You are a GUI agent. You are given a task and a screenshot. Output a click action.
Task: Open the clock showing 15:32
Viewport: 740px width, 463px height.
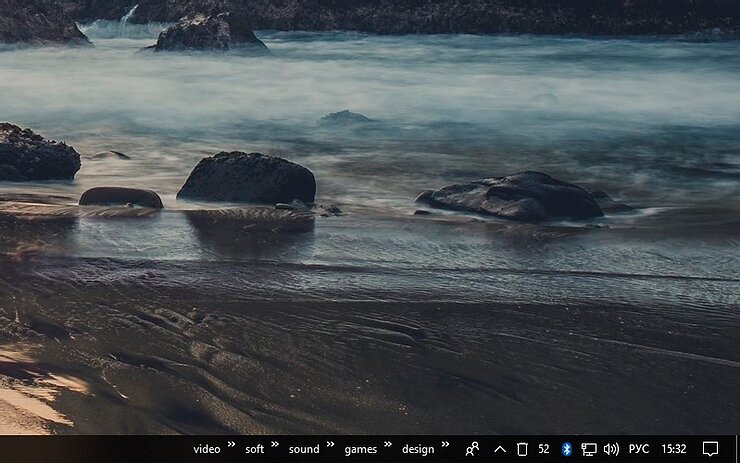pos(673,449)
